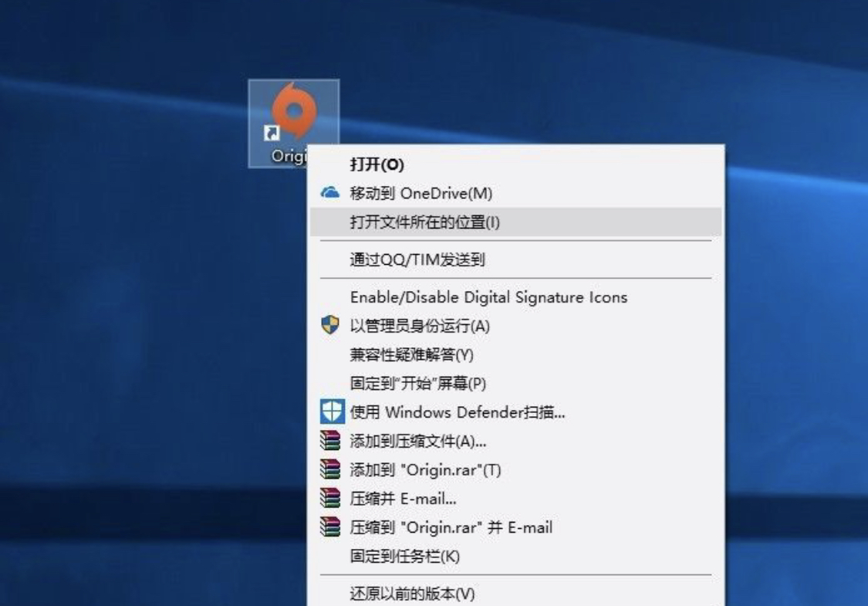The image size is (868, 606).
Task: Choose 还原以前的版本(V)
Action: pyautogui.click(x=516, y=593)
